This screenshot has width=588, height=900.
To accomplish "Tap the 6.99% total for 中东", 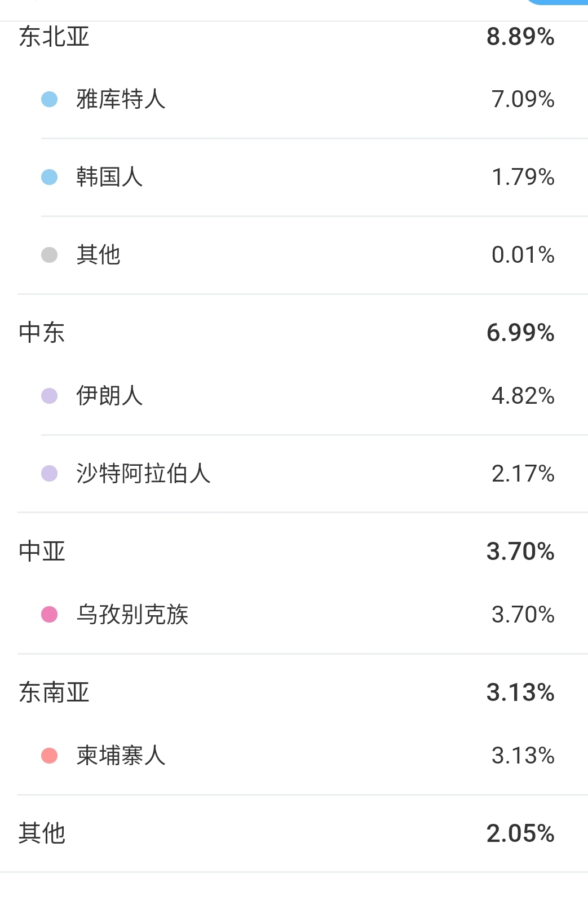I will click(x=520, y=333).
